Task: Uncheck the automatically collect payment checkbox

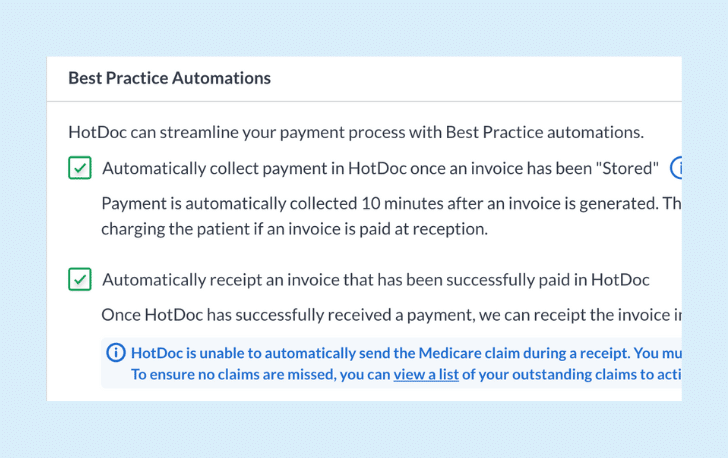Action: click(x=80, y=168)
